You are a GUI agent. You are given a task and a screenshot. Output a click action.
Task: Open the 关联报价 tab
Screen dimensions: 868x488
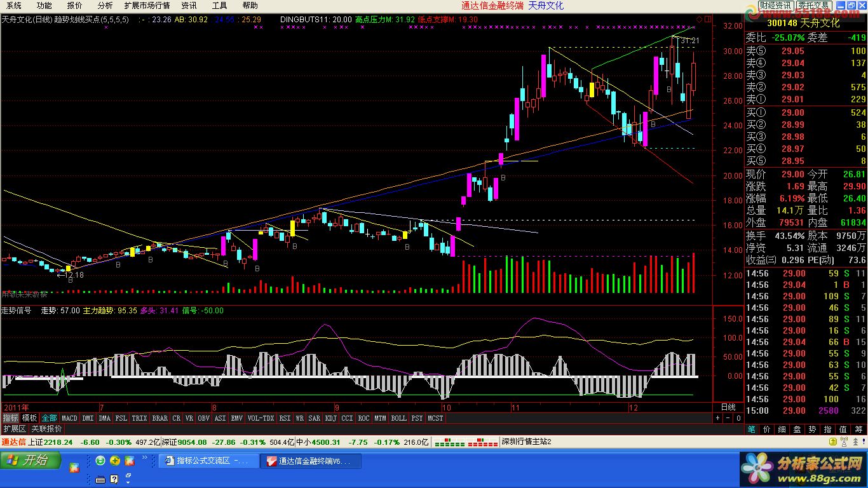(46, 429)
